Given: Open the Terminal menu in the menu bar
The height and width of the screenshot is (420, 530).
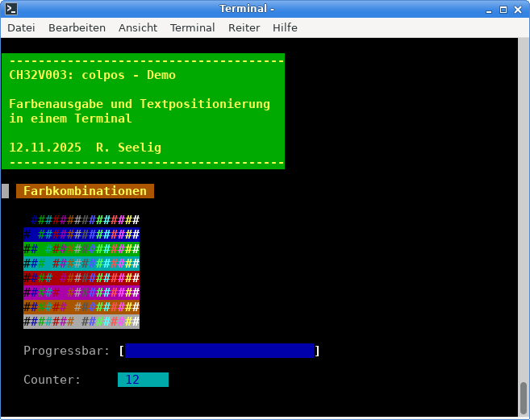Looking at the screenshot, I should [192, 27].
